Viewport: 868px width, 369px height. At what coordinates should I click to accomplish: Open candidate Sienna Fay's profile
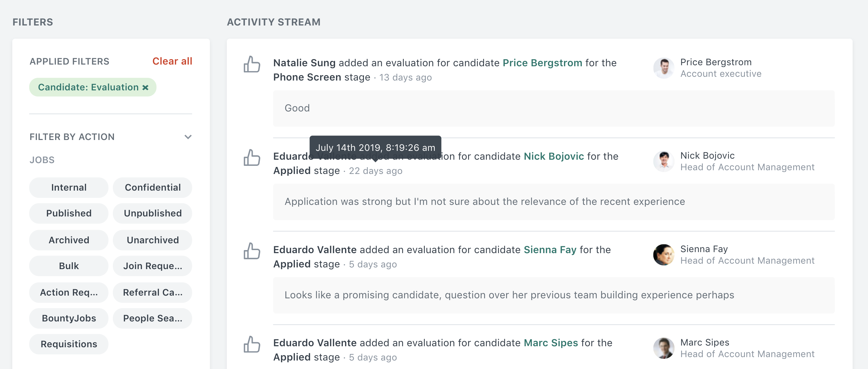click(550, 250)
